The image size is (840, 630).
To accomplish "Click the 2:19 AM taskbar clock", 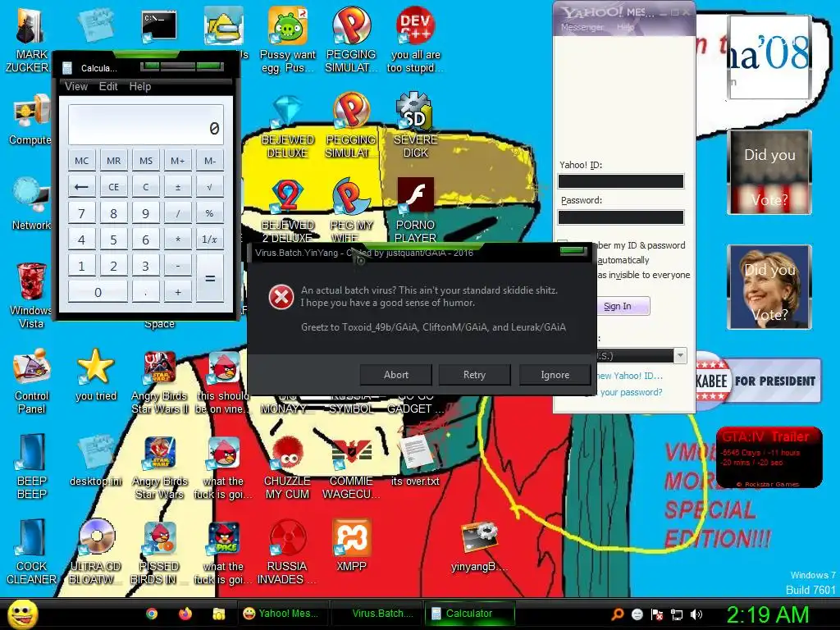I will (767, 614).
